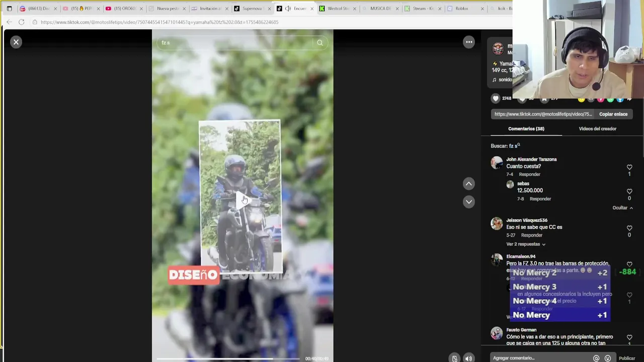The height and width of the screenshot is (362, 644).
Task: Mute the video volume
Action: tap(468, 358)
